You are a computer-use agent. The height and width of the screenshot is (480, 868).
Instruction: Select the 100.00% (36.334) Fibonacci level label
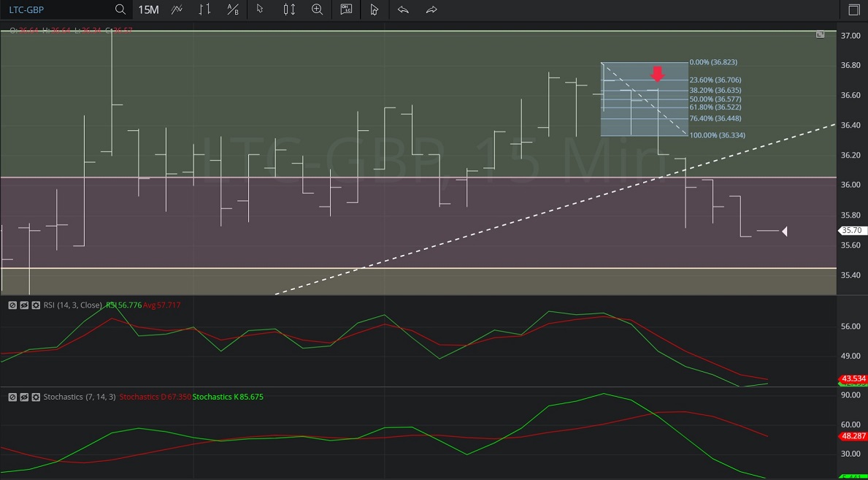click(718, 135)
